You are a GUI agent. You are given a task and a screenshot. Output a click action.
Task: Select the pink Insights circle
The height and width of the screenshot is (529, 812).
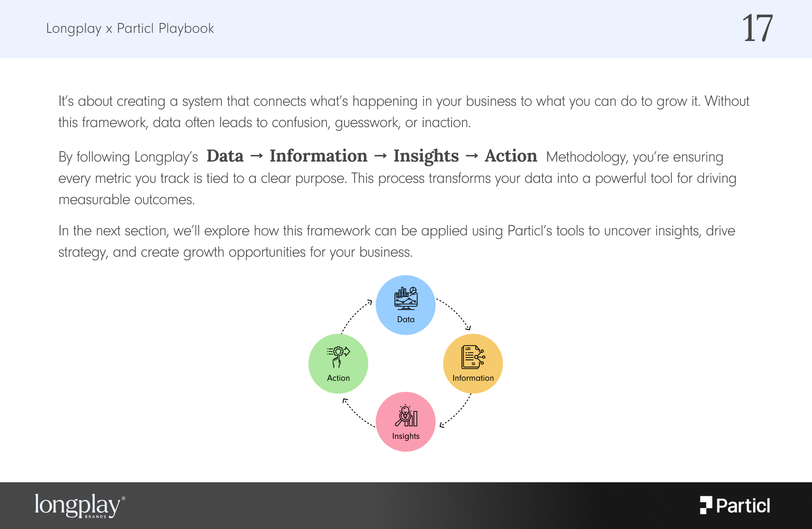(406, 422)
